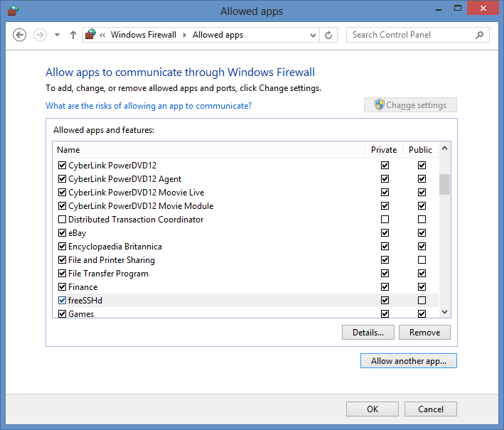The width and height of the screenshot is (504, 430).
Task: Enable Distributed Transaction Coordinator Private checkbox
Action: click(x=385, y=219)
